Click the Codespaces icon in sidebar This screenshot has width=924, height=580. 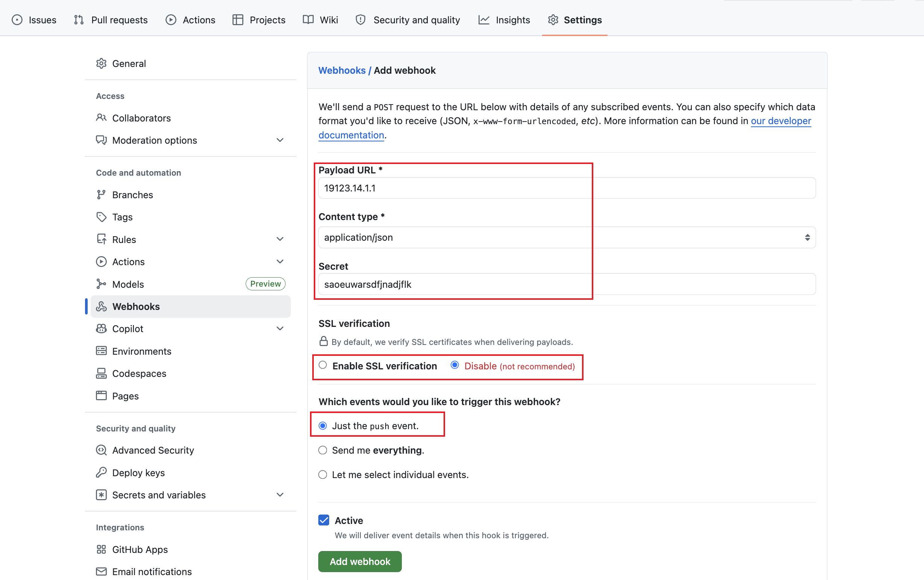(101, 373)
